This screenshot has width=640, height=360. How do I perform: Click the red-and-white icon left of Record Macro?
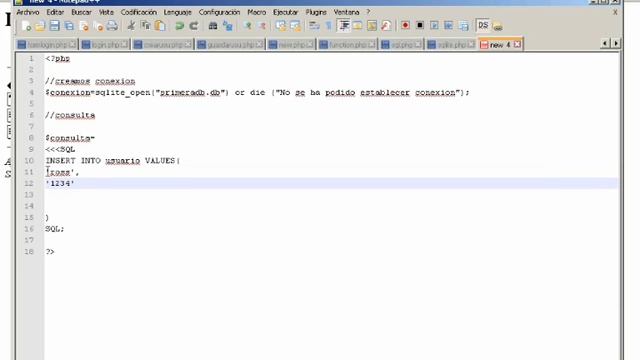386,26
